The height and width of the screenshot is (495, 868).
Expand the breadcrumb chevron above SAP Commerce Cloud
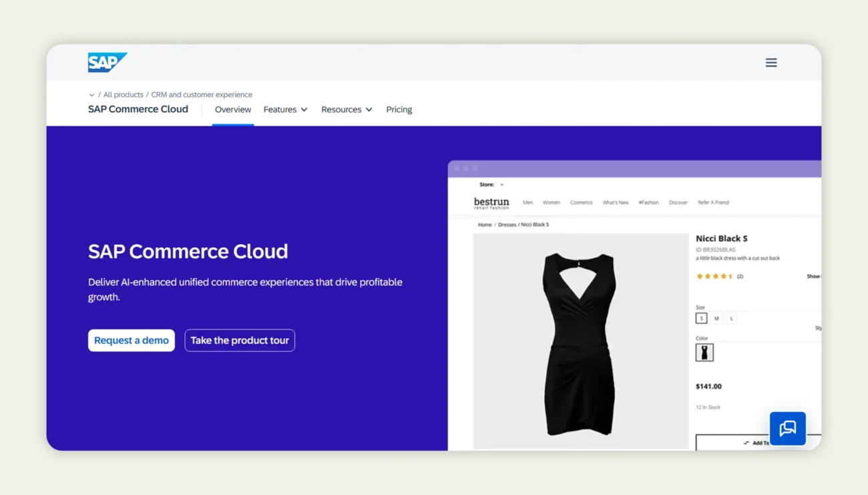tap(91, 95)
